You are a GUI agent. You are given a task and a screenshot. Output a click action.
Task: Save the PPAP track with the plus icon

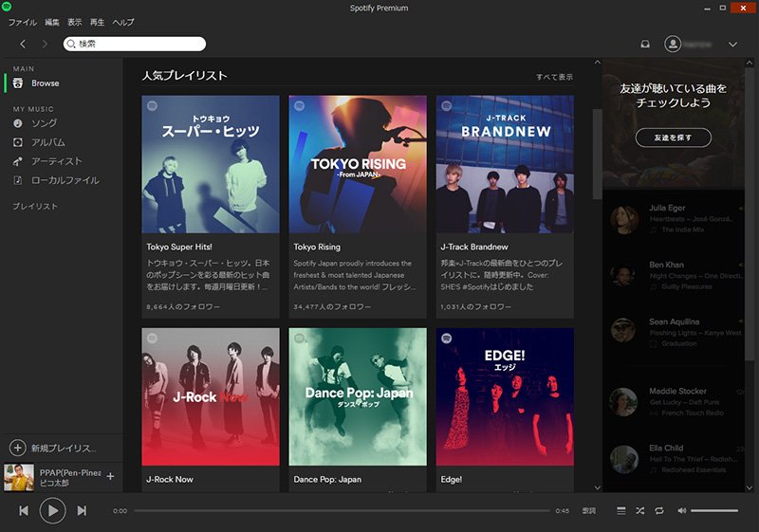[110, 476]
